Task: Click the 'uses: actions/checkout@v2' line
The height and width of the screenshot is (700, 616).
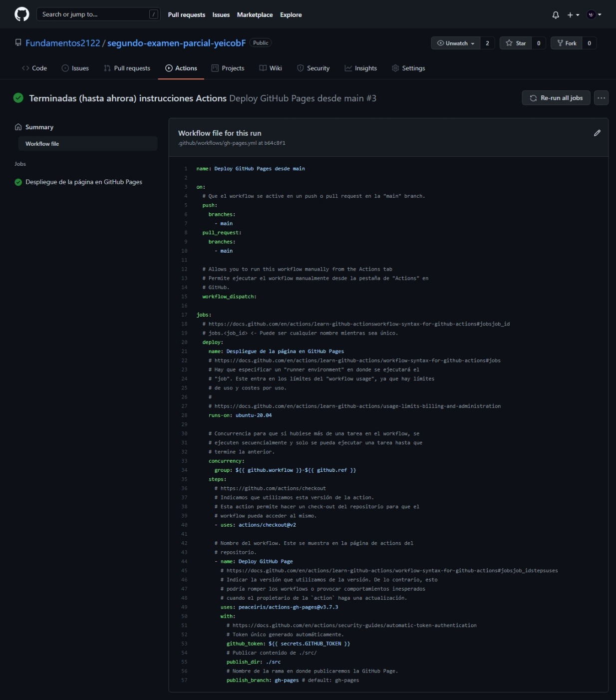Action: click(258, 525)
